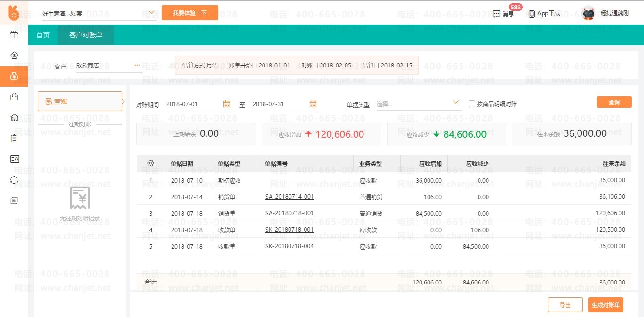Viewport: 644px width, 317px height.
Task: Switch to 首页 tab
Action: pyautogui.click(x=43, y=35)
